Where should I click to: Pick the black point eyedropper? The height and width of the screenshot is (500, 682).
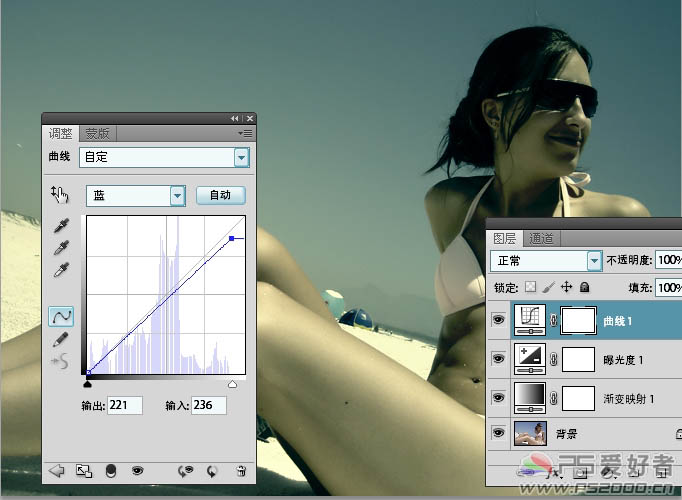click(x=61, y=227)
